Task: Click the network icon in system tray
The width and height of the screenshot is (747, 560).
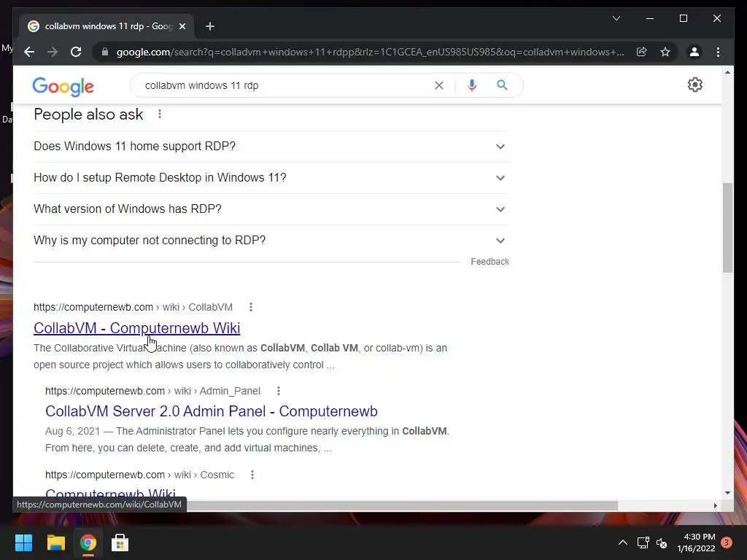Action: point(643,542)
